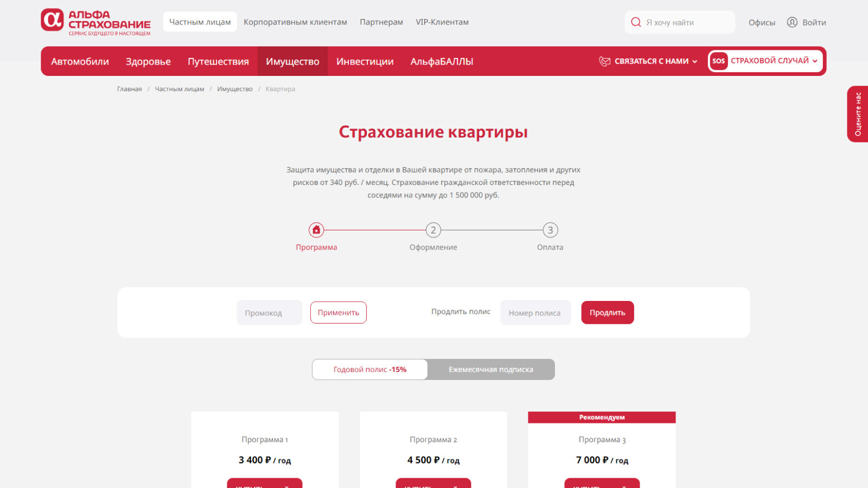868x488 pixels.
Task: Click the 4 500 ₽ / год price
Action: coord(433,460)
